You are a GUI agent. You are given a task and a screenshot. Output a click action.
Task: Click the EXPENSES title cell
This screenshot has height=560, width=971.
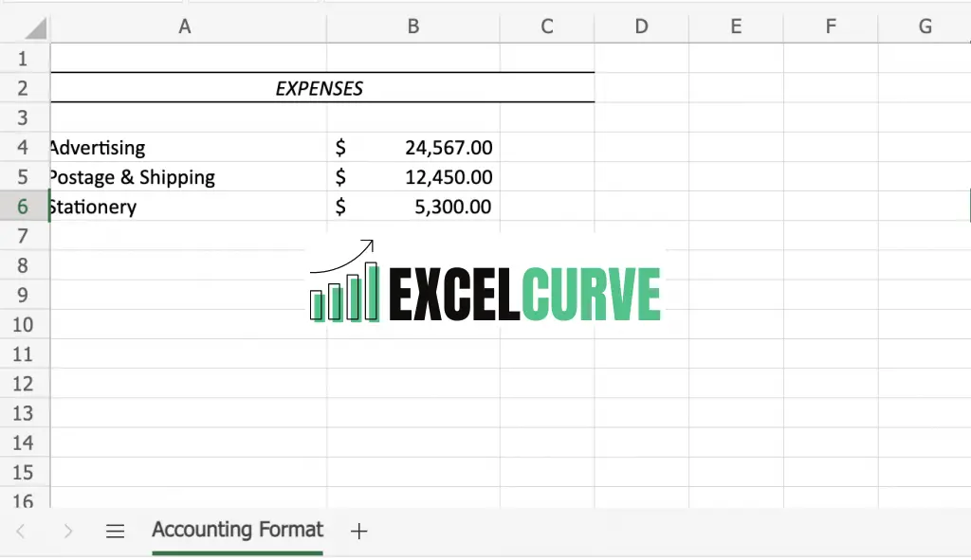pyautogui.click(x=322, y=88)
